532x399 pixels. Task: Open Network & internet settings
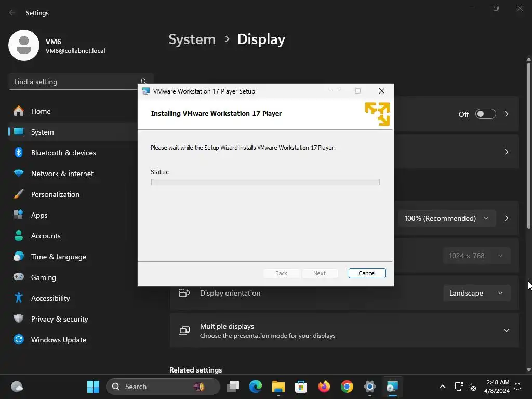[73, 174]
